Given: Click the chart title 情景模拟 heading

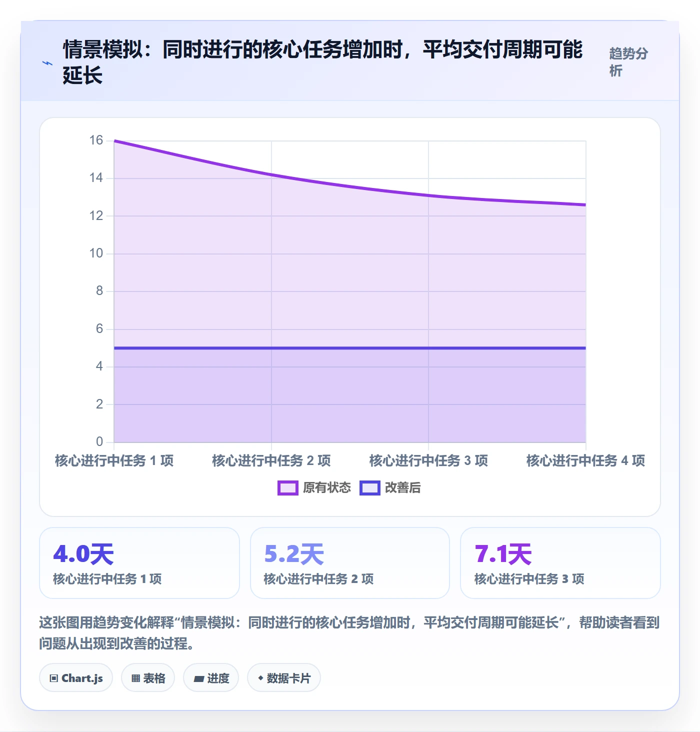Looking at the screenshot, I should coord(323,62).
